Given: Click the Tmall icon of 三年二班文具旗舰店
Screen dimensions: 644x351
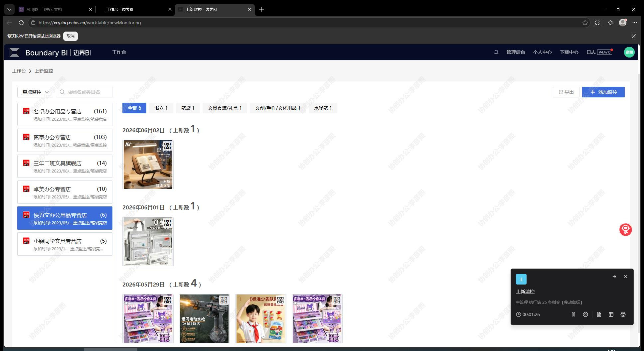Looking at the screenshot, I should click(x=26, y=163).
